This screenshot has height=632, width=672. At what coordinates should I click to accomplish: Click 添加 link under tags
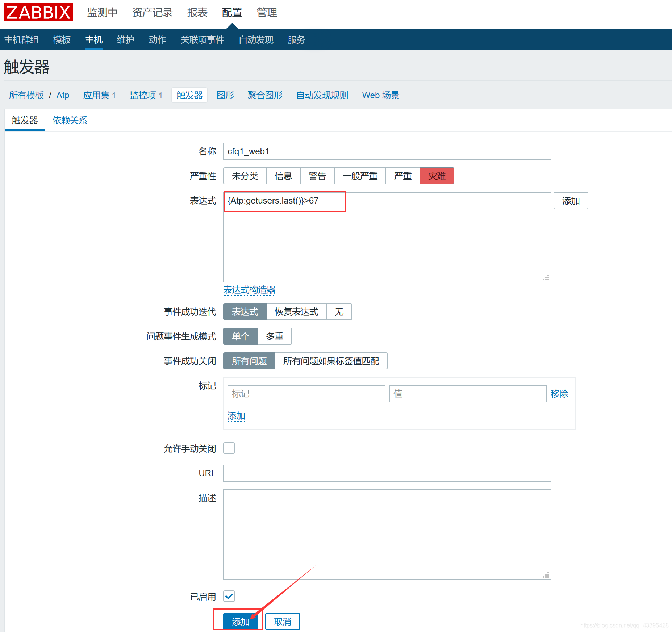pos(236,416)
